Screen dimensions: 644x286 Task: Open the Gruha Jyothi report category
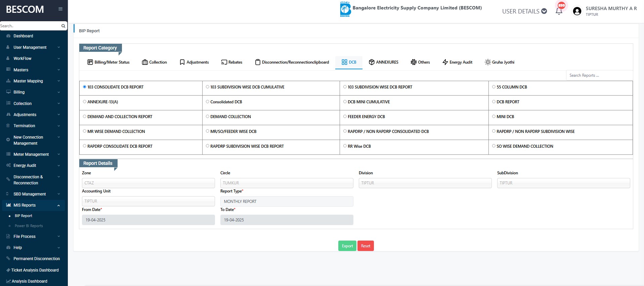(x=500, y=62)
